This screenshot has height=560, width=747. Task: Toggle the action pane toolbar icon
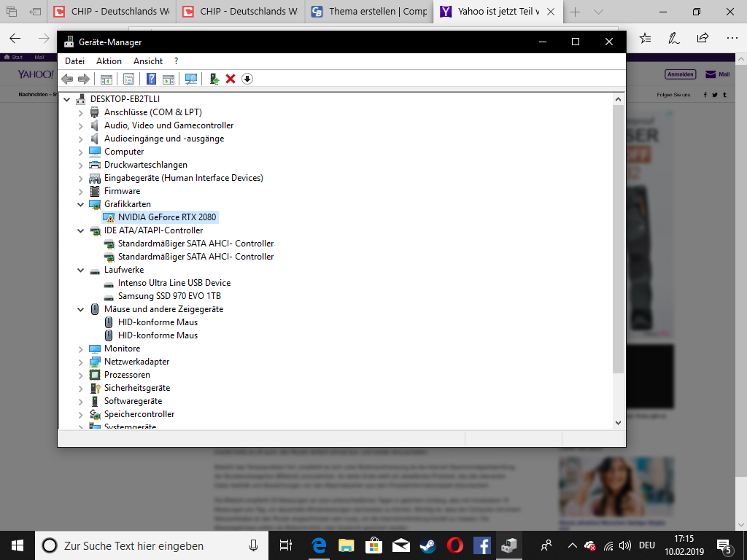(169, 79)
